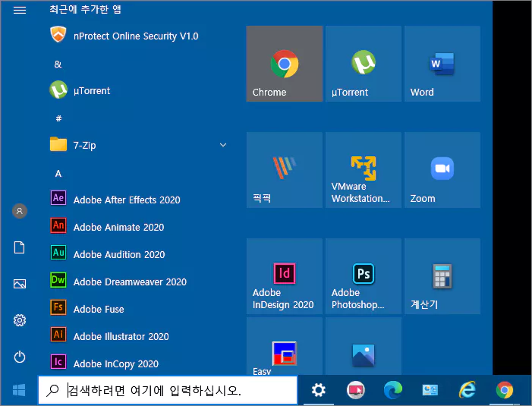Open the 7-Zip folder entry
532x406 pixels.
point(139,145)
